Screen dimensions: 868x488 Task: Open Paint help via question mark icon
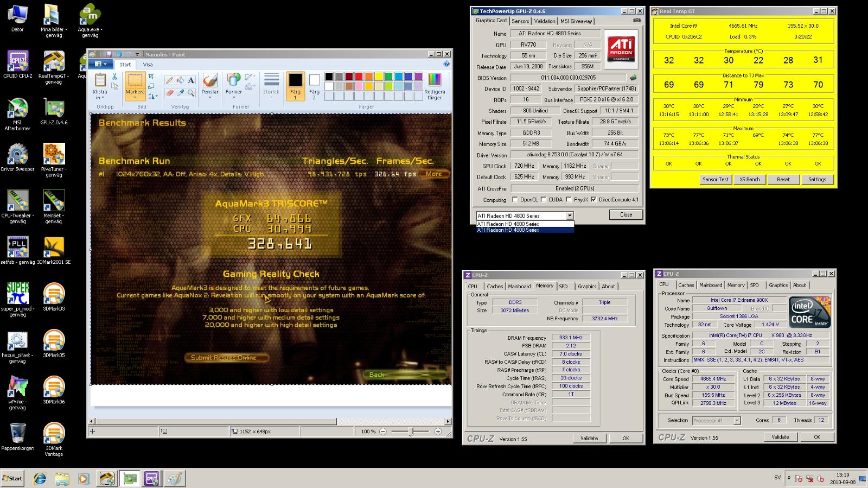click(x=446, y=64)
